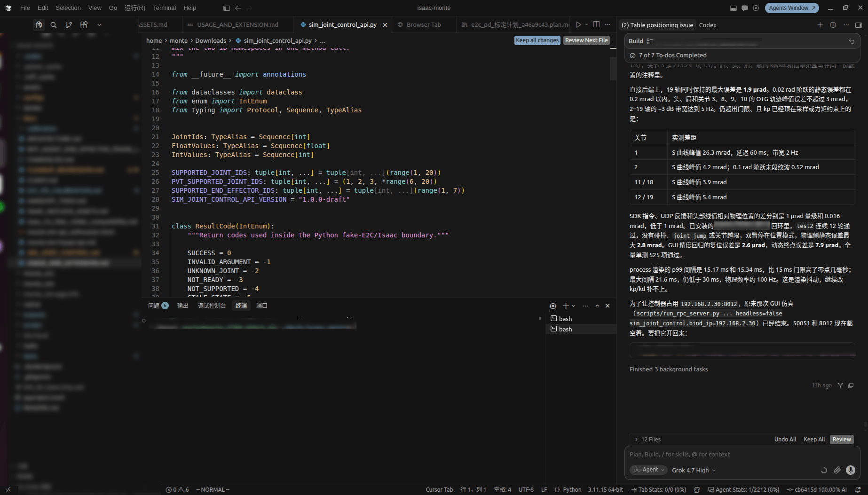Select the Codex chat tab
The height and width of the screenshot is (495, 868).
pyautogui.click(x=708, y=25)
